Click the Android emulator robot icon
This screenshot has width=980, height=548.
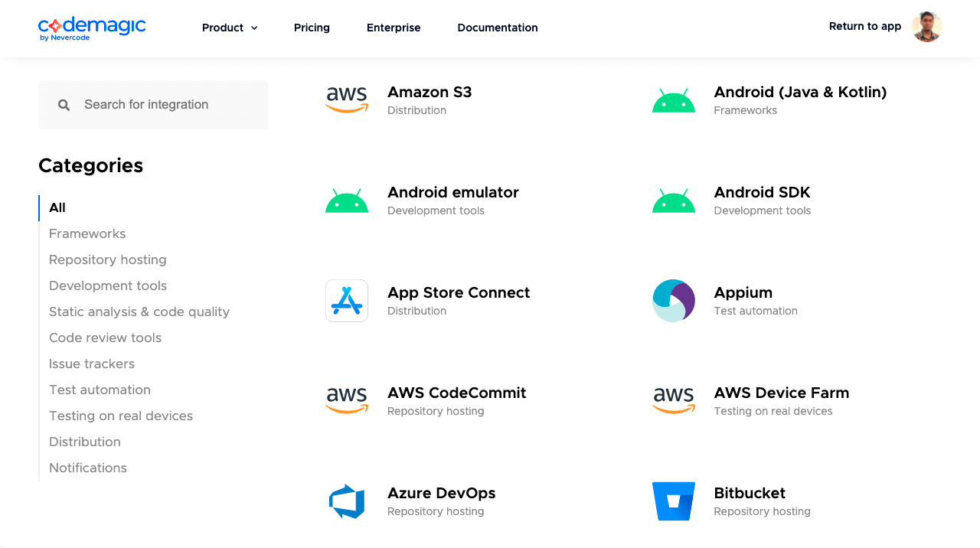347,201
